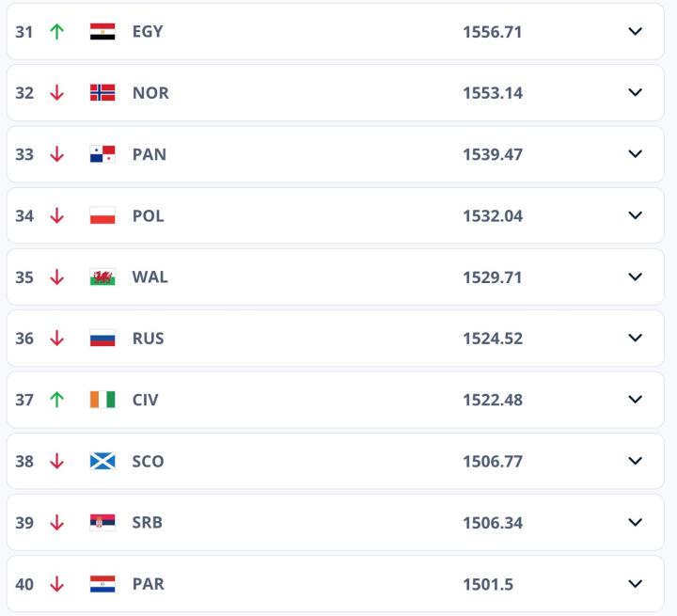Open the RUS row dropdown chevron
Screen dimensions: 677x616
coord(636,338)
